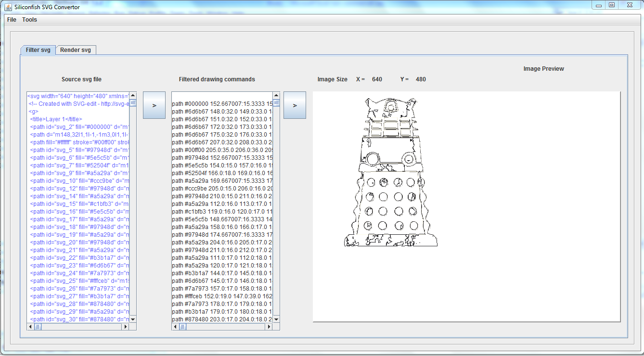This screenshot has width=644, height=356.
Task: Minimize the SVG Convertor window
Action: (598, 5)
